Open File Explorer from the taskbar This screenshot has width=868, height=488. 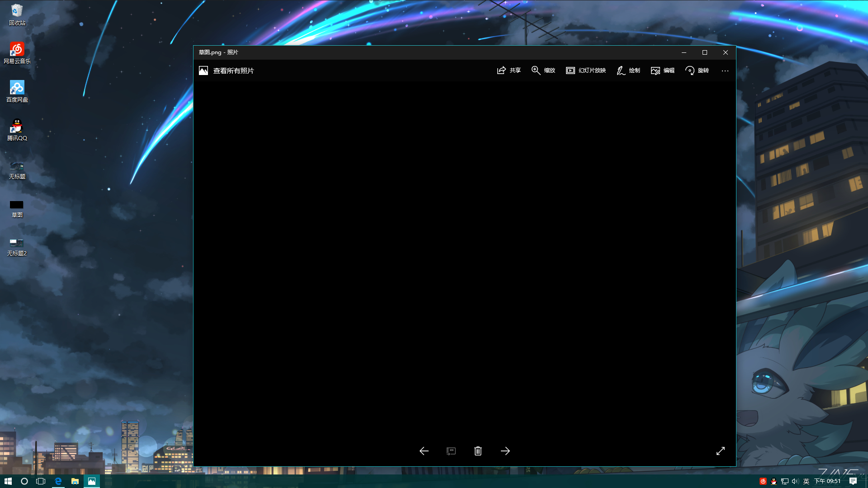[75, 481]
